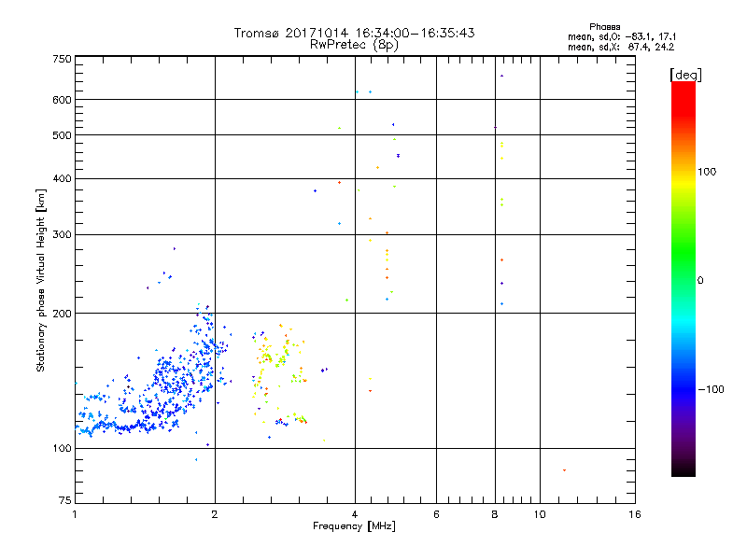Image resolution: width=747 pixels, height=560 pixels.
Task: Click the 'Frequency [MHz]' axis label
Action: [354, 526]
